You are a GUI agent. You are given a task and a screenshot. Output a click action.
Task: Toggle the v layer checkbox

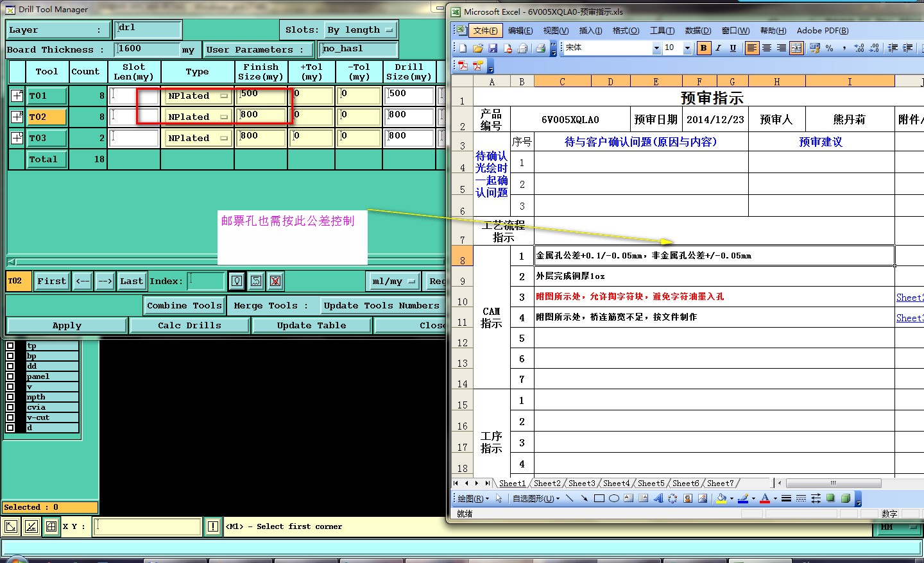click(x=10, y=387)
